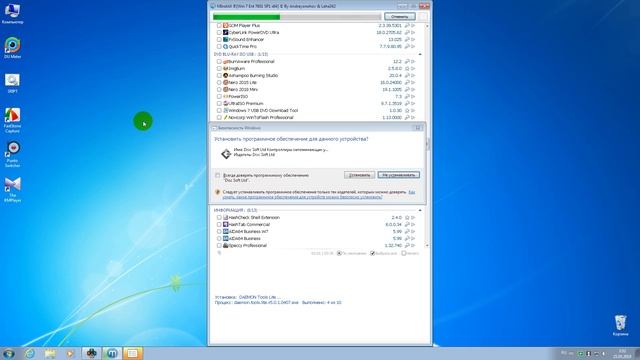Switch to the Maxthon taskbar button
The height and width of the screenshot is (360, 640).
click(112, 353)
